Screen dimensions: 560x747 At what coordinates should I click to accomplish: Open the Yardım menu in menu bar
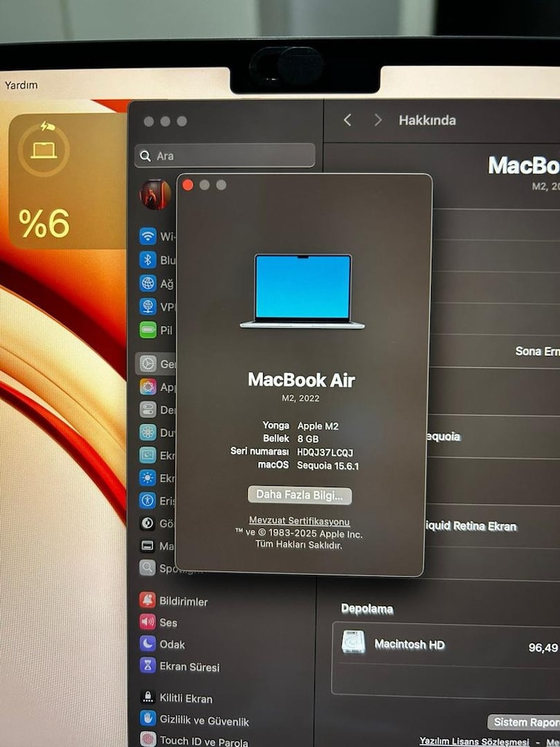(x=21, y=85)
